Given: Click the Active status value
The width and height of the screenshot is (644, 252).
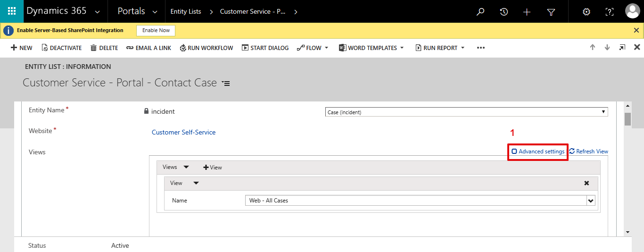Looking at the screenshot, I should (x=120, y=245).
